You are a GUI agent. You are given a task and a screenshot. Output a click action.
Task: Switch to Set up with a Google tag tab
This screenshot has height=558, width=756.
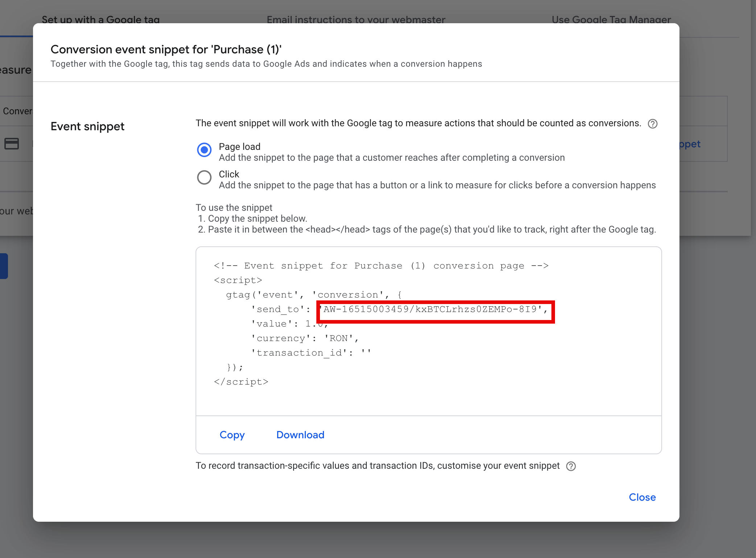[100, 20]
